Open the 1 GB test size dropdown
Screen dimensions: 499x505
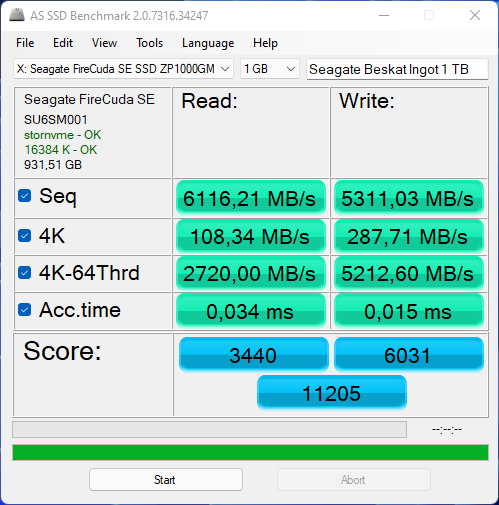pos(270,69)
